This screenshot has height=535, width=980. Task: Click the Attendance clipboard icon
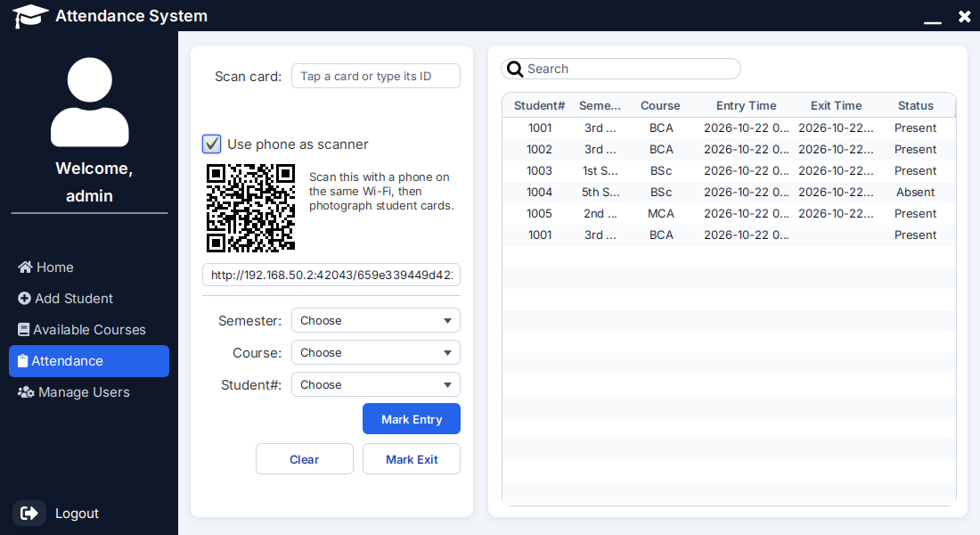(23, 361)
